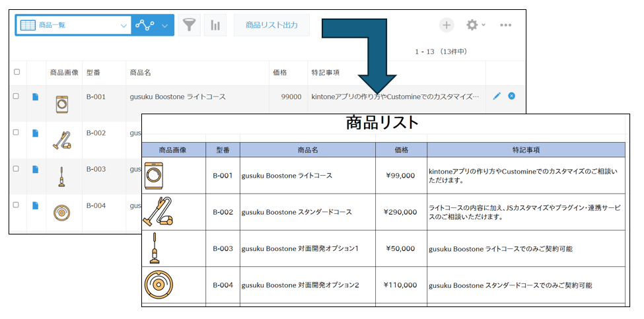Screen dimensions: 644x319
Task: Open record details icon for B-001
Action: [35, 97]
